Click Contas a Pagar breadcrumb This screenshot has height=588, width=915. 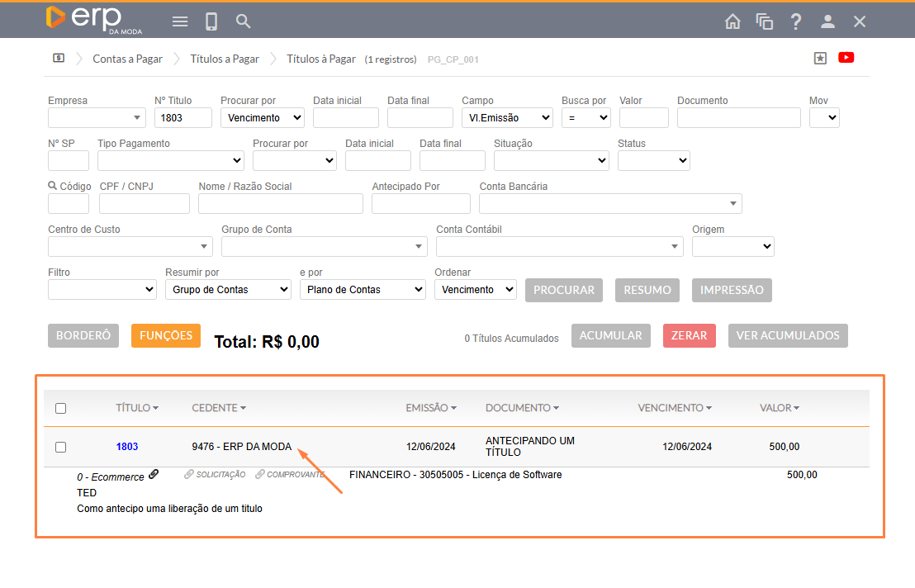(127, 59)
